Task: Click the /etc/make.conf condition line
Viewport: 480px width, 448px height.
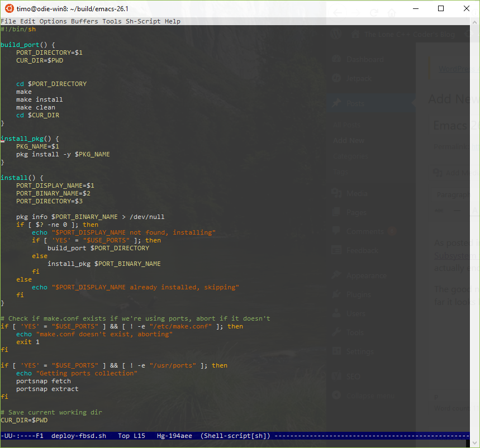Action: tap(122, 326)
